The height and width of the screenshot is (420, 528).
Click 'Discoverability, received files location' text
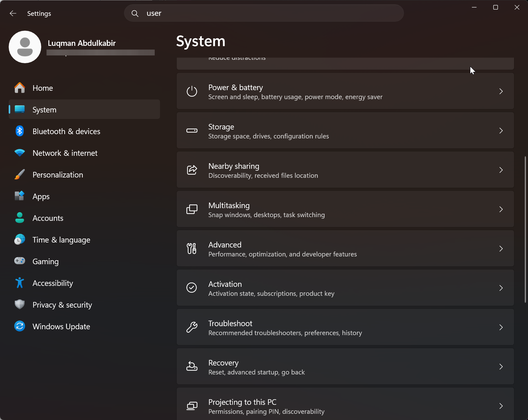[x=263, y=176]
